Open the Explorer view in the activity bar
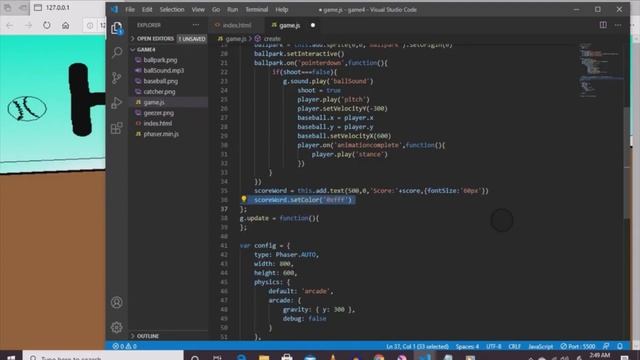 [117, 28]
